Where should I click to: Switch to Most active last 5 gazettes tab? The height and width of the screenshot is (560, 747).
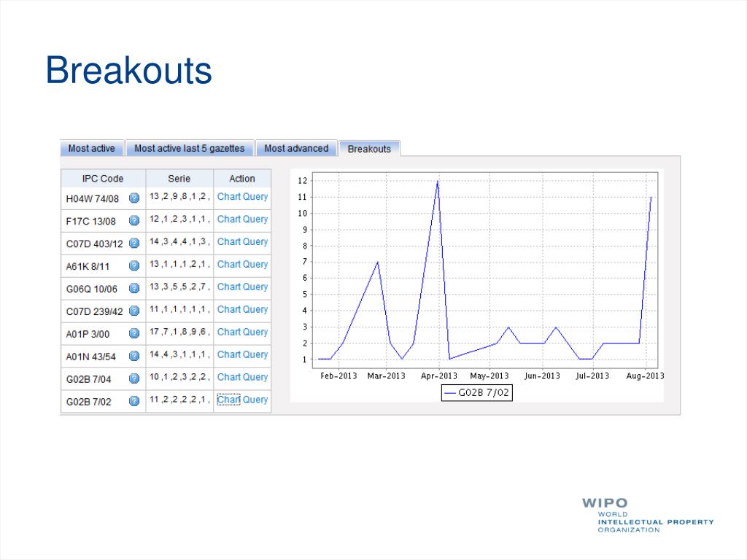[189, 148]
